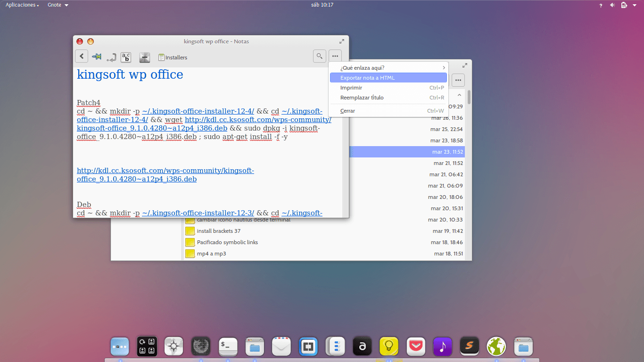
Task: Open Pocket from the dock
Action: pyautogui.click(x=416, y=346)
